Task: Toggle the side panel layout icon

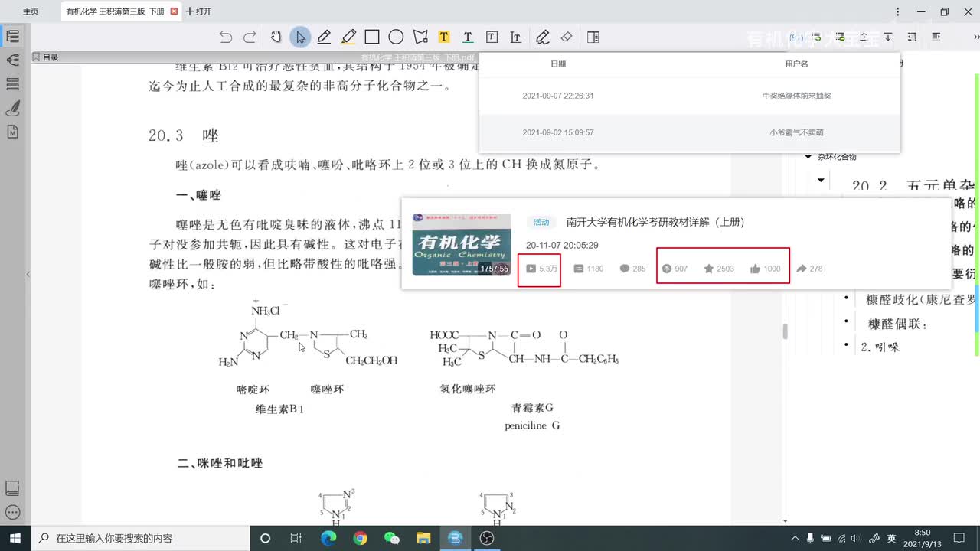Action: coord(593,37)
